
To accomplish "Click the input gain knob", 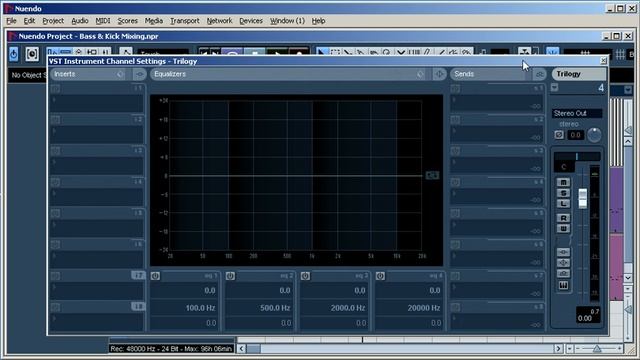I will click(x=594, y=134).
